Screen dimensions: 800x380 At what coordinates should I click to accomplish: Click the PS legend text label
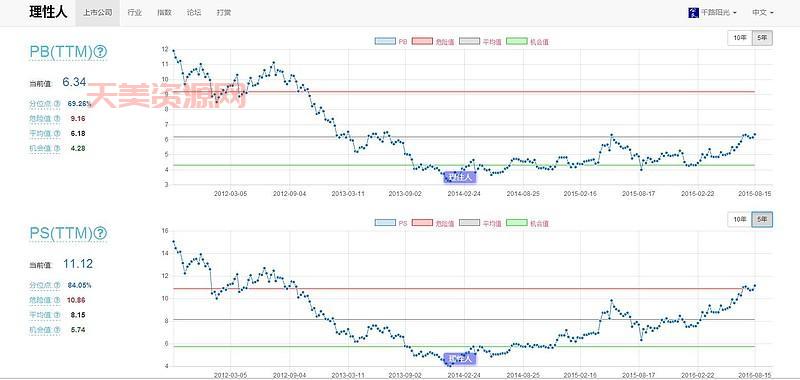[403, 223]
